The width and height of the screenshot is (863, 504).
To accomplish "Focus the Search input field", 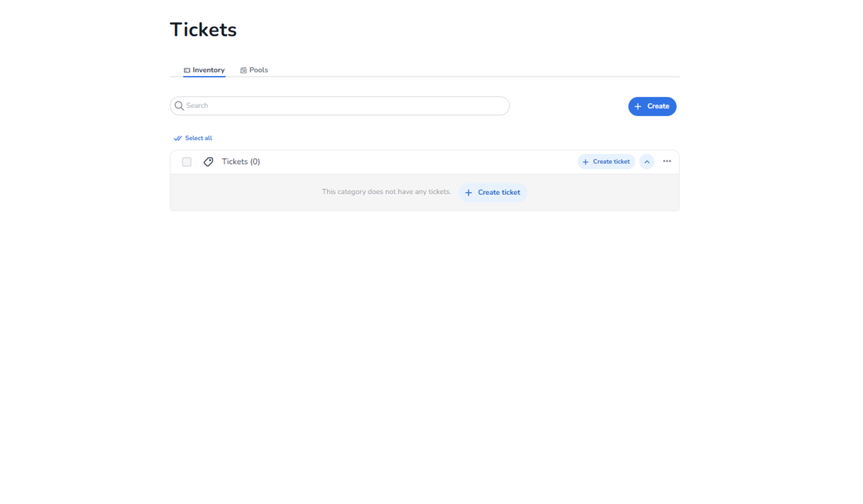I will tap(346, 106).
